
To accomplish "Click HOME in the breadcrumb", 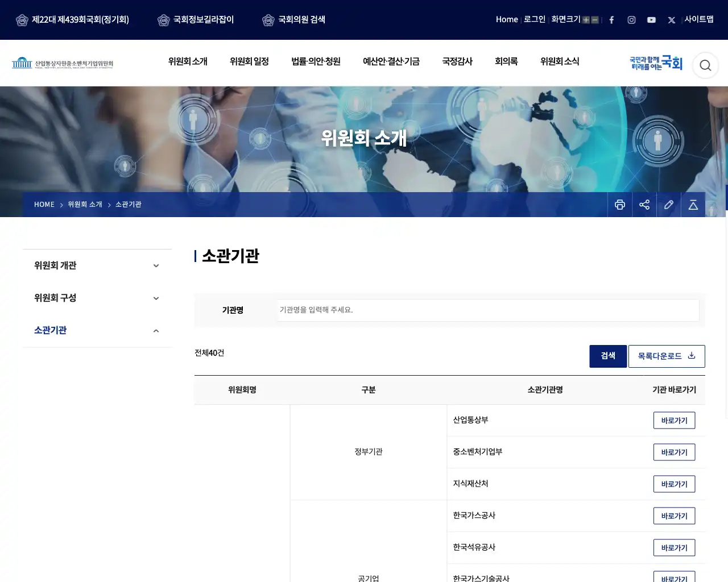I will click(x=44, y=205).
